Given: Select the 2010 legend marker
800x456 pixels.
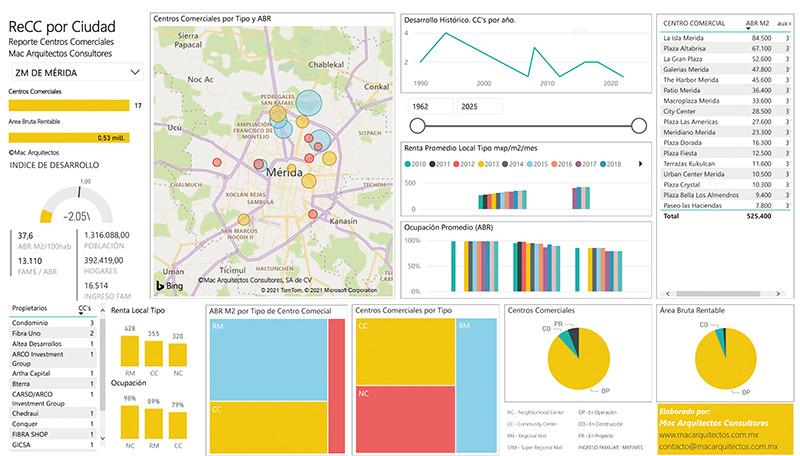Looking at the screenshot, I should click(x=408, y=163).
